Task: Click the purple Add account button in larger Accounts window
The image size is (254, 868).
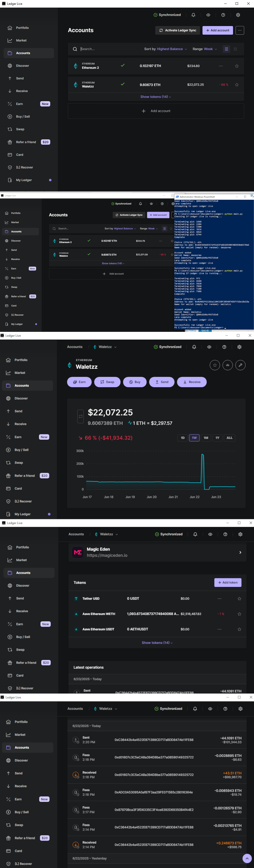Action: 218,30
